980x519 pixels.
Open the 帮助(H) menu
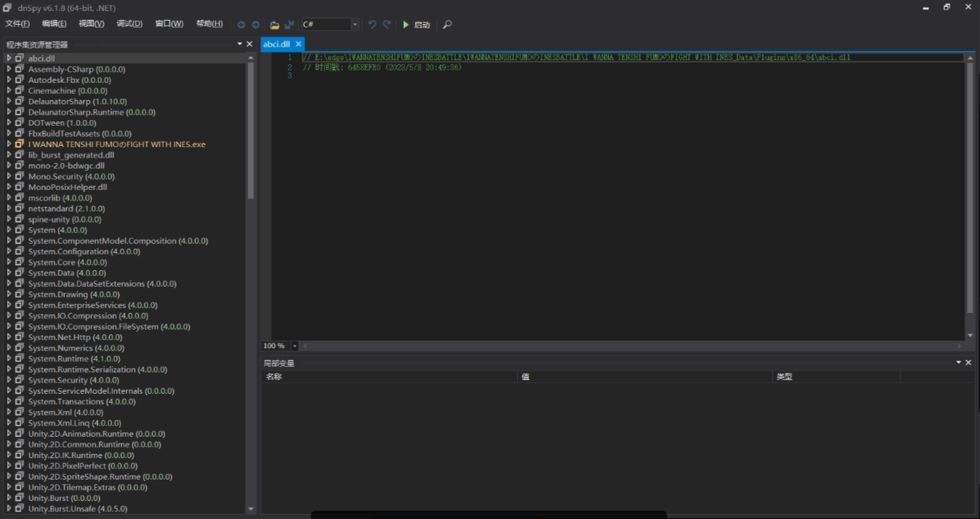(209, 24)
